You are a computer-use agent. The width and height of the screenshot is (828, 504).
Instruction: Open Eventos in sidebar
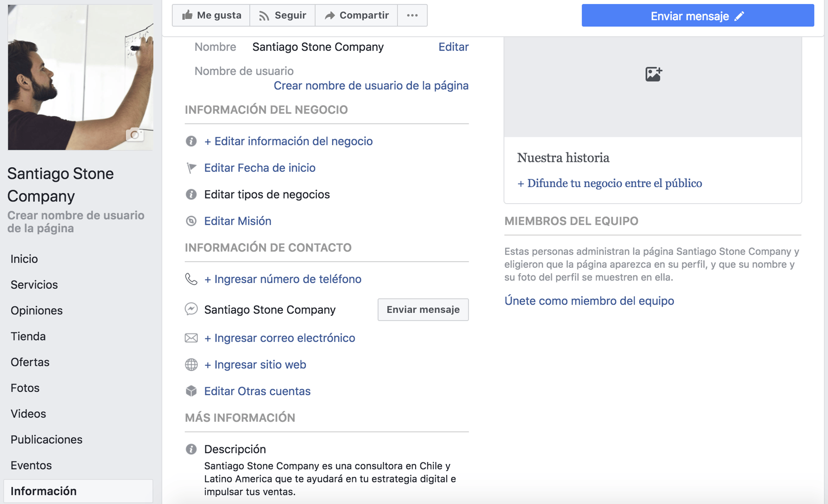click(31, 465)
